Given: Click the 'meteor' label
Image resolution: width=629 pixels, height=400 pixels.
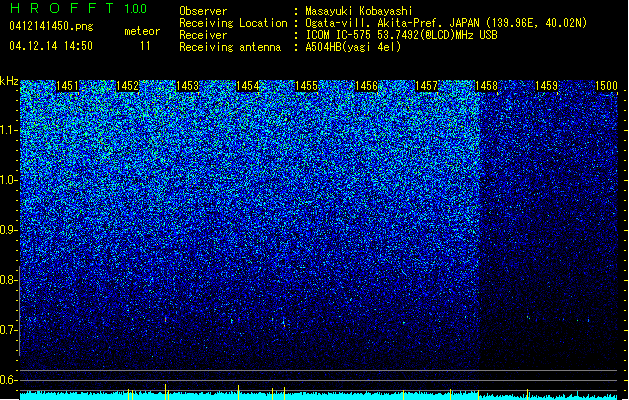Looking at the screenshot, I should [142, 31].
